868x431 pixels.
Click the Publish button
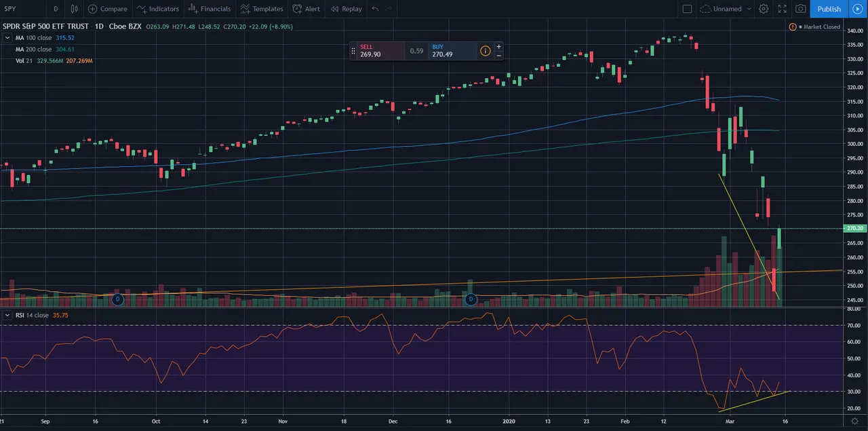click(829, 9)
